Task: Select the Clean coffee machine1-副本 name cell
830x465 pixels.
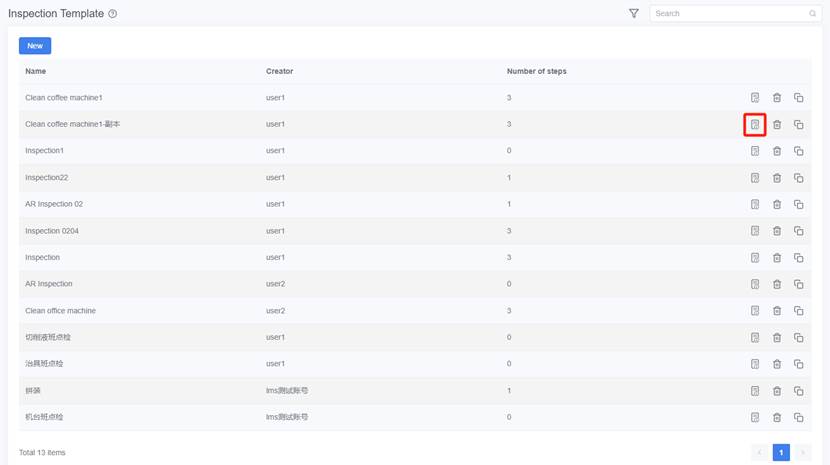Action: 73,124
